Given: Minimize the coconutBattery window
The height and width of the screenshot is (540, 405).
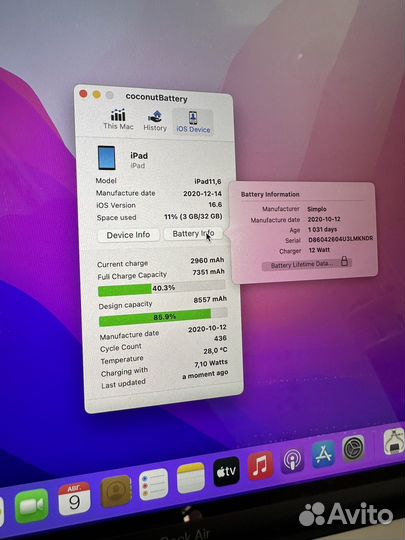Looking at the screenshot, I should 97,94.
